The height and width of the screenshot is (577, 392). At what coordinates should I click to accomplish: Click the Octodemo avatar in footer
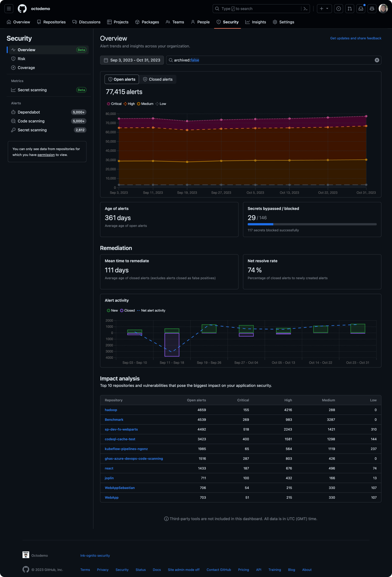click(x=26, y=555)
